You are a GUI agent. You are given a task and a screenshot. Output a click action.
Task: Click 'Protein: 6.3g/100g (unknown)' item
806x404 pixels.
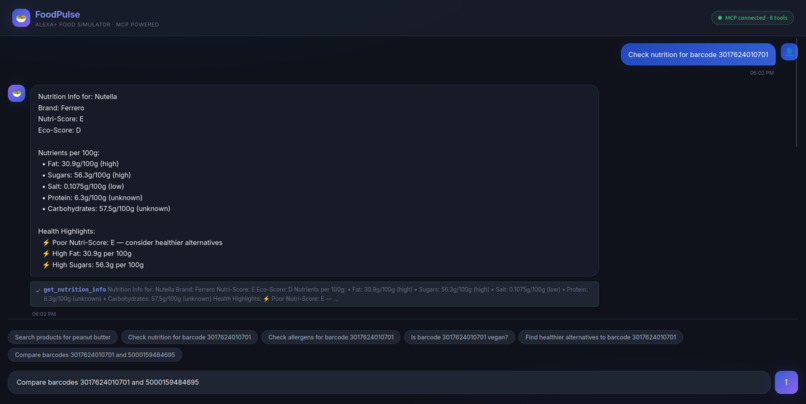point(95,198)
